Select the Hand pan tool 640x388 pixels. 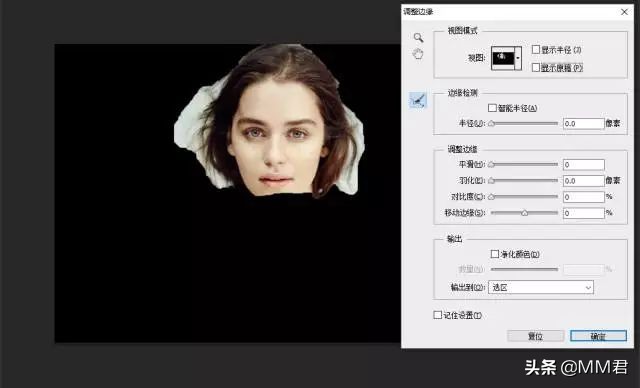pyautogui.click(x=418, y=54)
